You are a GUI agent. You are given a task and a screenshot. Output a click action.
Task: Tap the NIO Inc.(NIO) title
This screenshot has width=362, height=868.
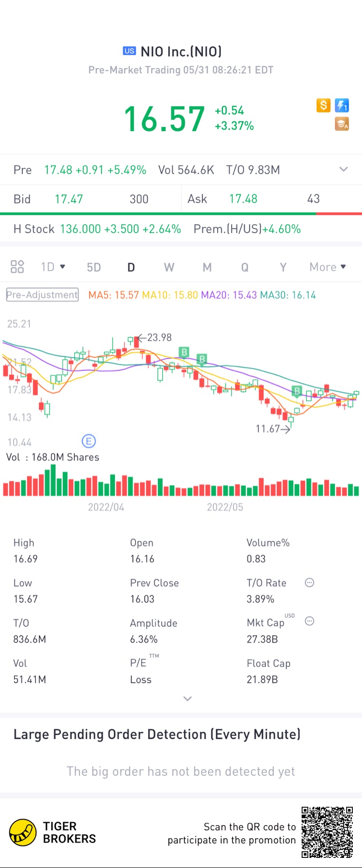coord(181,52)
